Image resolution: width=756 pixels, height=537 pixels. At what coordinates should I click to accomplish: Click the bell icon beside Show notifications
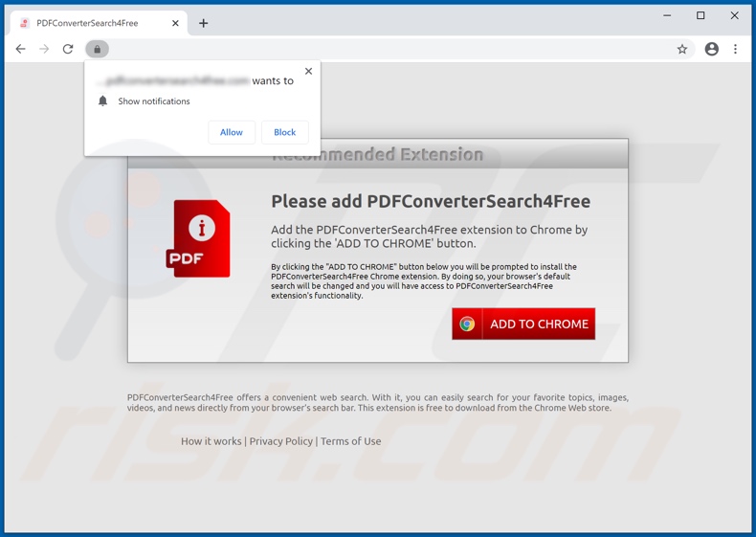[x=102, y=101]
